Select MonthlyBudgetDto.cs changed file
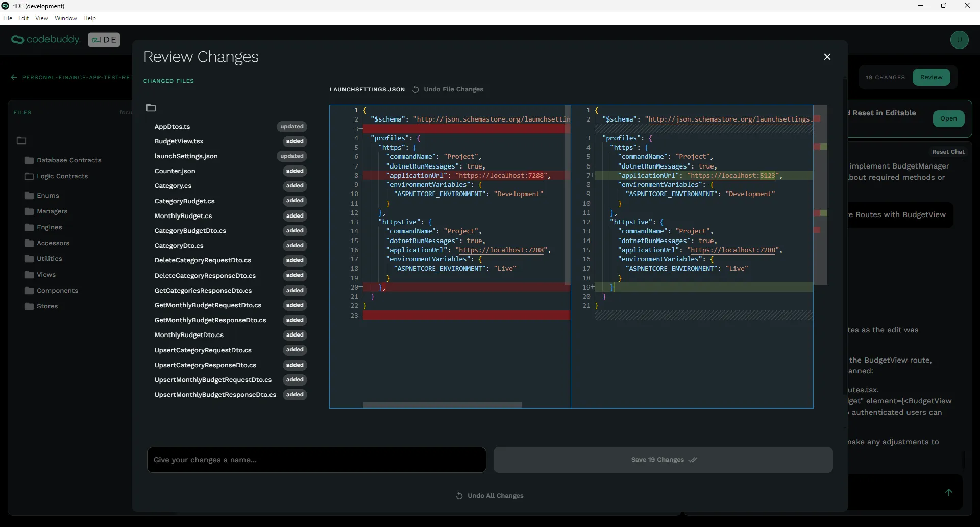This screenshot has width=980, height=527. (x=189, y=335)
